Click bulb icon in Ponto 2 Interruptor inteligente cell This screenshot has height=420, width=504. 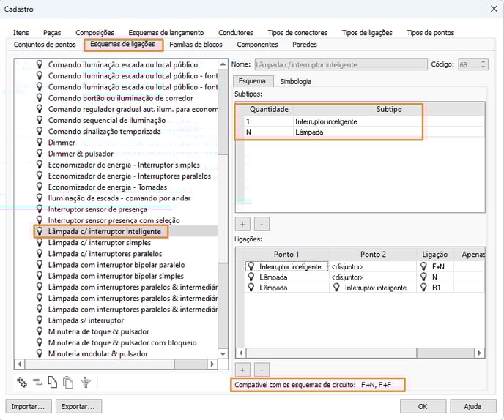pos(336,288)
